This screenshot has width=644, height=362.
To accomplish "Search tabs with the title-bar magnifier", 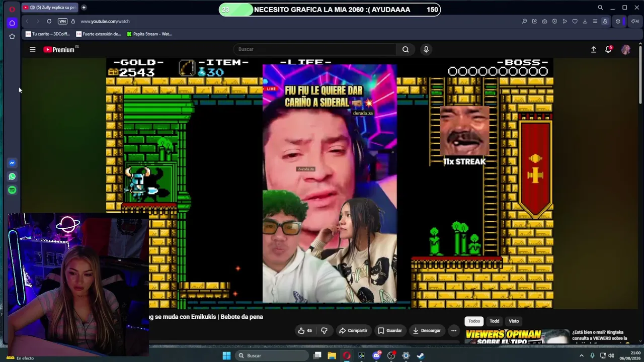I will (x=600, y=8).
